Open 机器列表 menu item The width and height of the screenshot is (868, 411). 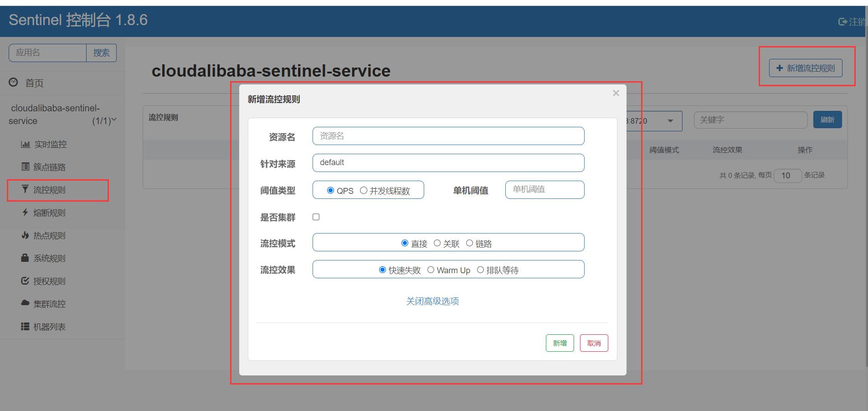coord(49,327)
